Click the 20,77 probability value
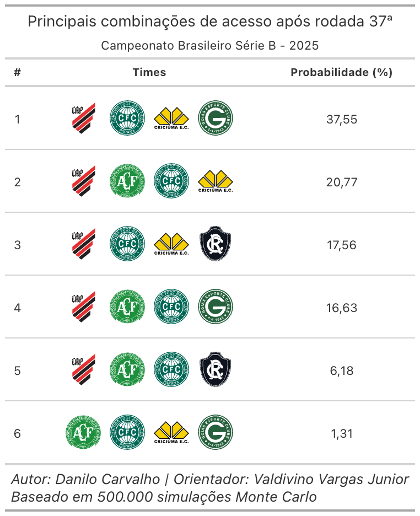The height and width of the screenshot is (516, 420). coord(342,182)
